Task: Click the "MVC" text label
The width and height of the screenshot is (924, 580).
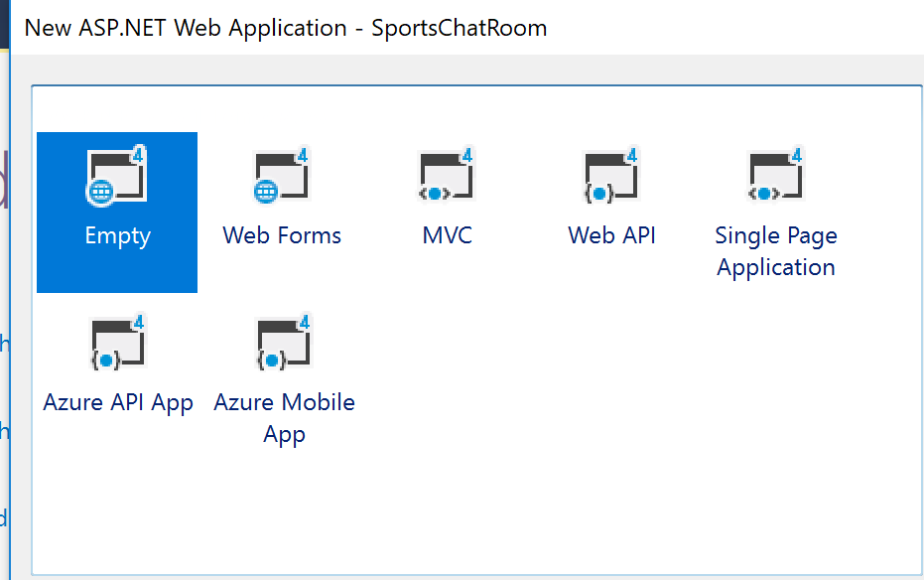Action: (447, 236)
